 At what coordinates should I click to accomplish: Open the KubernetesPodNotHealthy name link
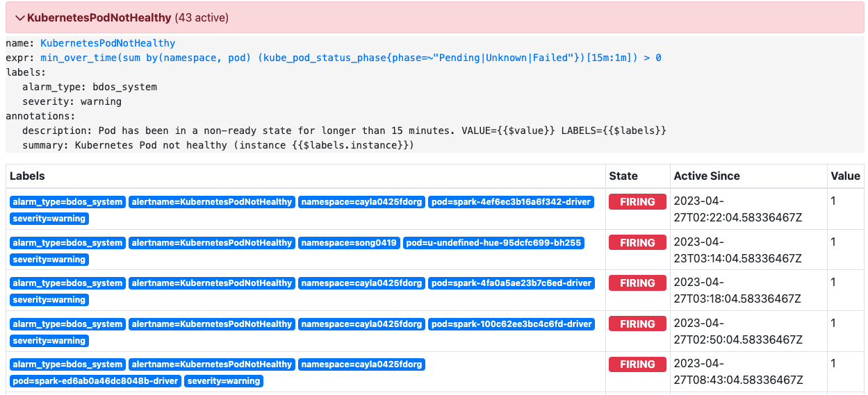(x=108, y=43)
